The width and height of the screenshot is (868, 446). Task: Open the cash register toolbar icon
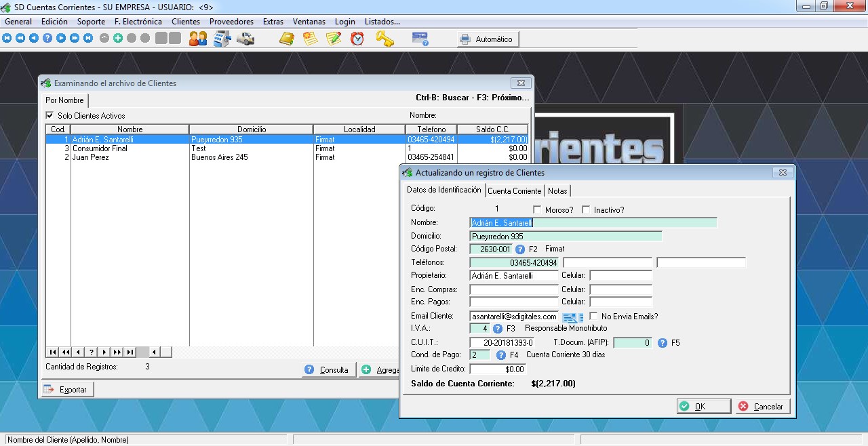click(222, 39)
